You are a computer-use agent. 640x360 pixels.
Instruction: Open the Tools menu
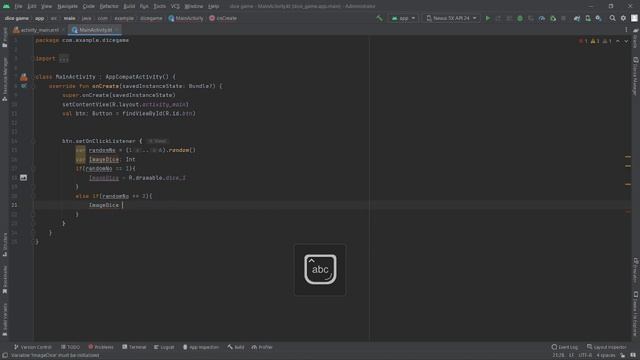pyautogui.click(x=160, y=6)
